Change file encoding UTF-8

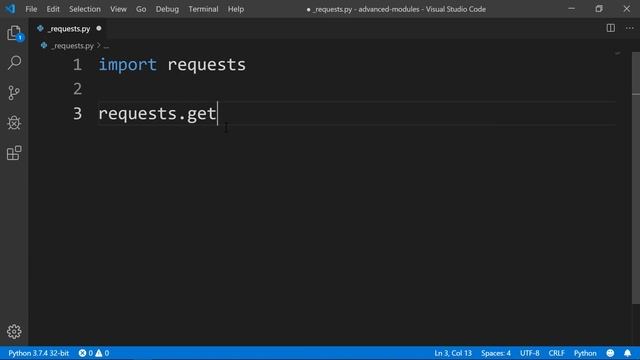point(529,353)
